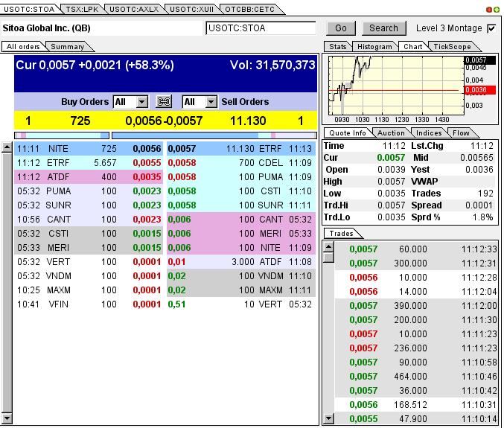Screen dimensions: 504x428
Task: Toggle the Level 3 Montage checkbox
Action: 491,28
